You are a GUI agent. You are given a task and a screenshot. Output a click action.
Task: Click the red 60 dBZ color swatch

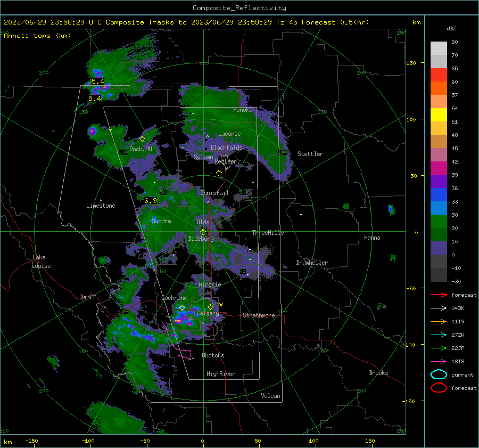(439, 75)
